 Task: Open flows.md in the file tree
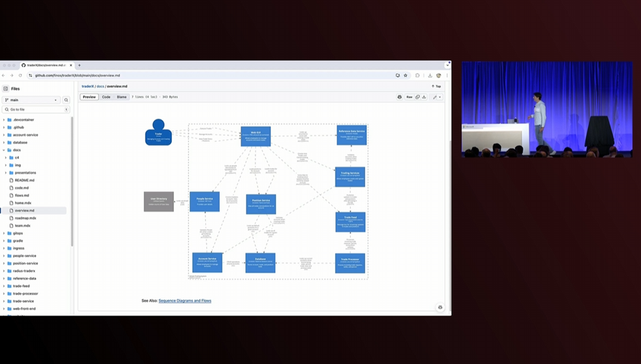point(23,195)
